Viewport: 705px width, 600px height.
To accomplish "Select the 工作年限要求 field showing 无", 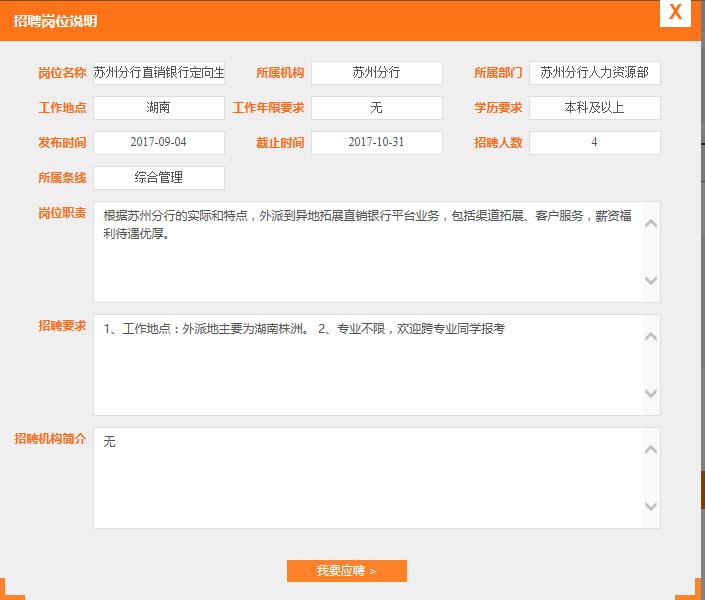I will 376,108.
